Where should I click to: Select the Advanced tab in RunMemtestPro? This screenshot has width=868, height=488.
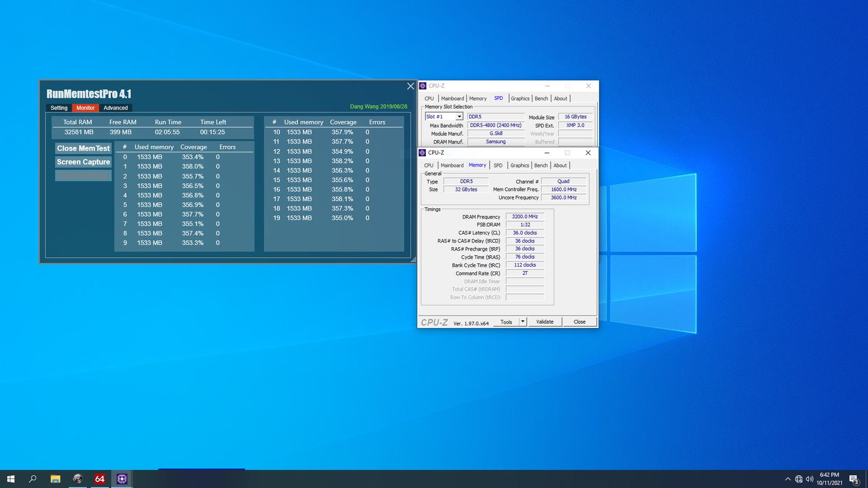(116, 108)
